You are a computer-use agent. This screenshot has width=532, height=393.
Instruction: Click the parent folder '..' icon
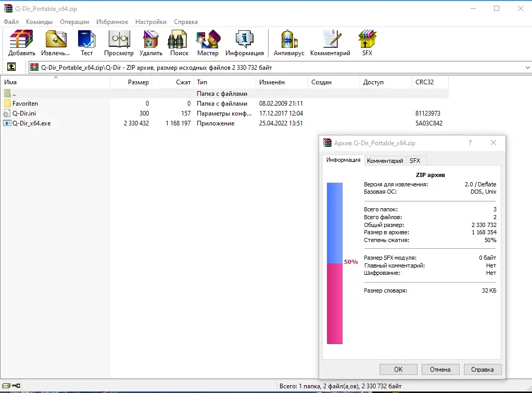tap(7, 93)
